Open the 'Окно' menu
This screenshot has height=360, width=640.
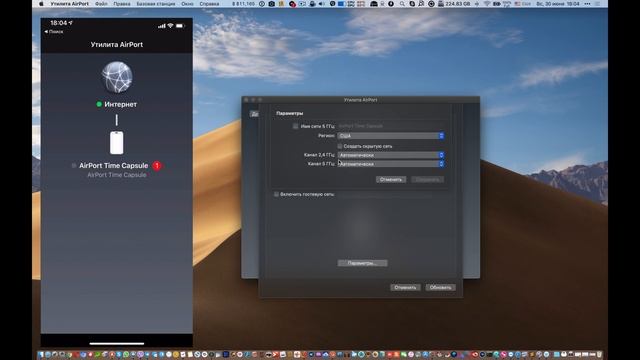coord(187,4)
